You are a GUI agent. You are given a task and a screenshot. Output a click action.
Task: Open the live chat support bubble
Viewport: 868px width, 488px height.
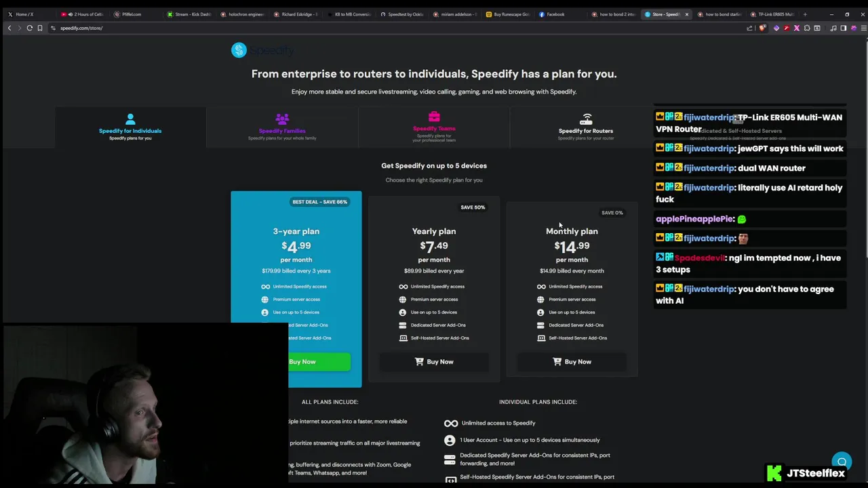click(842, 462)
